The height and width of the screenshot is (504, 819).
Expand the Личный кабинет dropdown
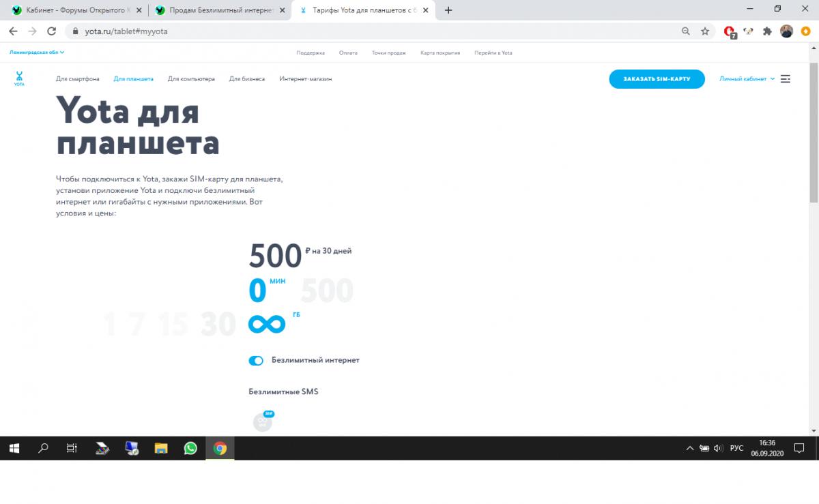747,79
